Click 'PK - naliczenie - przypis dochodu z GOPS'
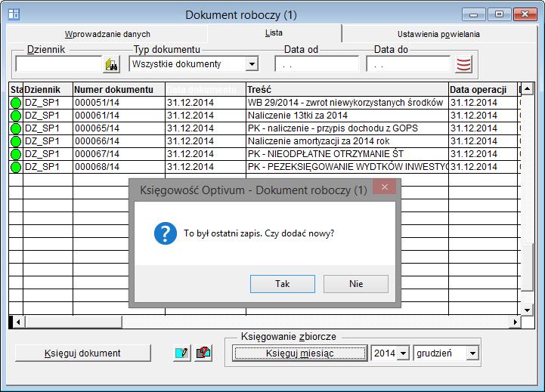The width and height of the screenshot is (545, 392). [x=347, y=128]
